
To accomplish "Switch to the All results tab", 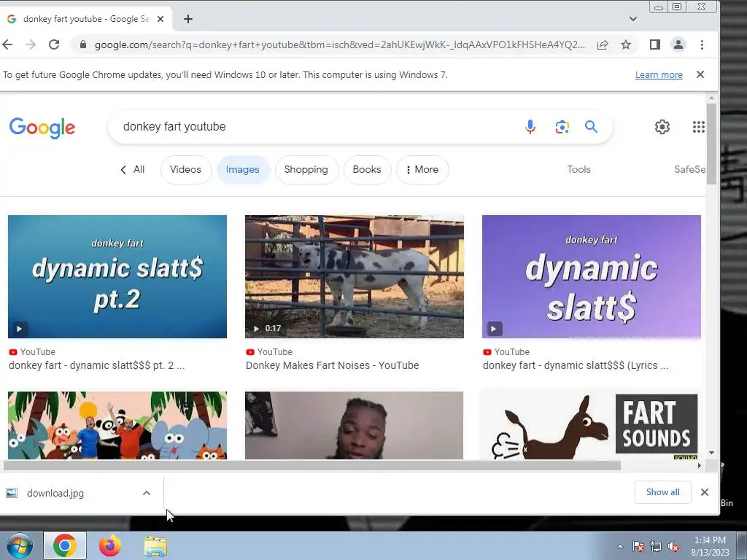I will coord(133,169).
